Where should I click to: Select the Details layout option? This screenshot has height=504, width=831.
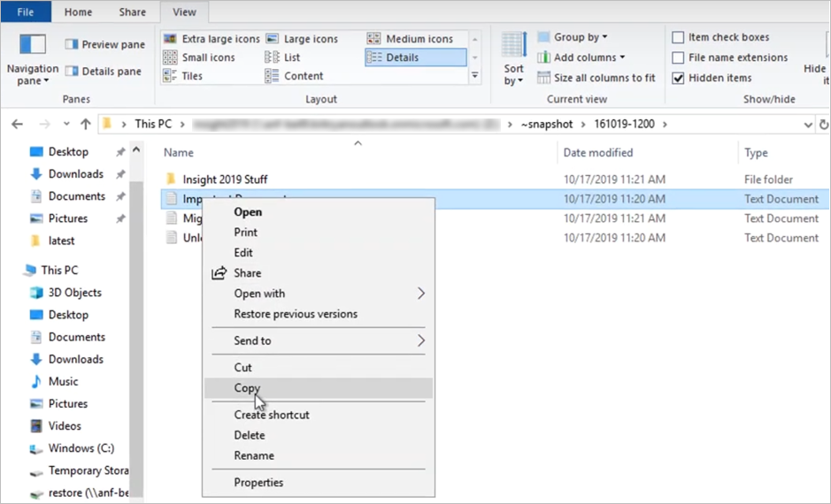[416, 57]
